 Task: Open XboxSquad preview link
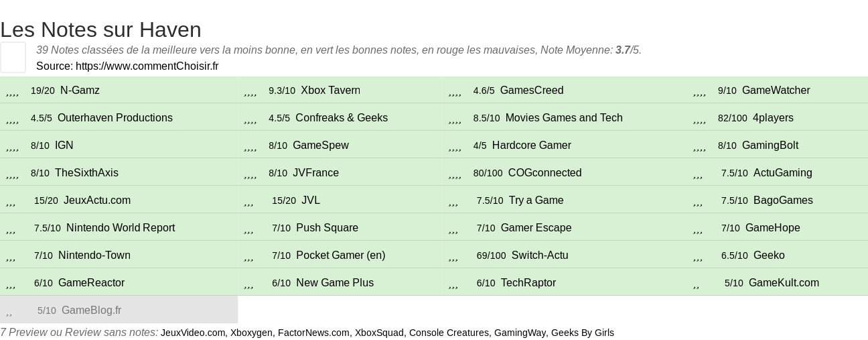[379, 333]
